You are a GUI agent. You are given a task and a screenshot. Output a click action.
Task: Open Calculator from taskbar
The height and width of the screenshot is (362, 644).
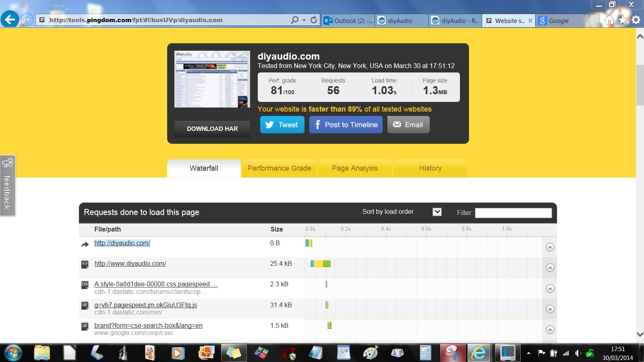click(425, 353)
